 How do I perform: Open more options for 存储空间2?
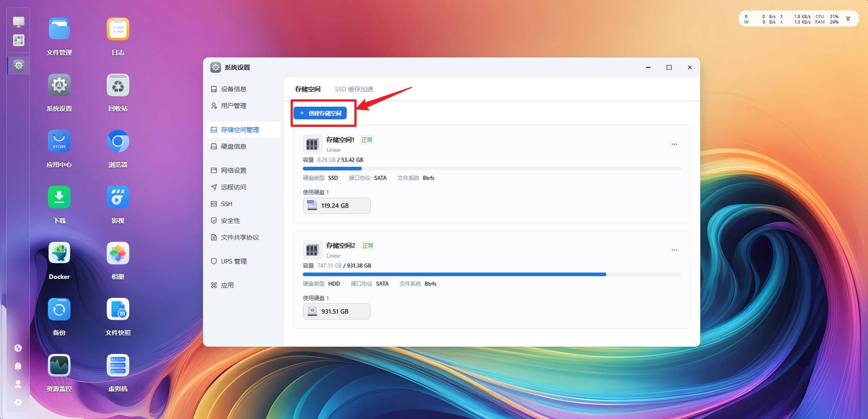[x=674, y=250]
